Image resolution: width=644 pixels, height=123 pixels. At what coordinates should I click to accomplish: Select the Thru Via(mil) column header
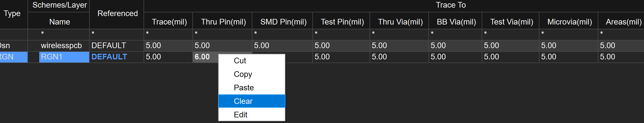pyautogui.click(x=400, y=22)
